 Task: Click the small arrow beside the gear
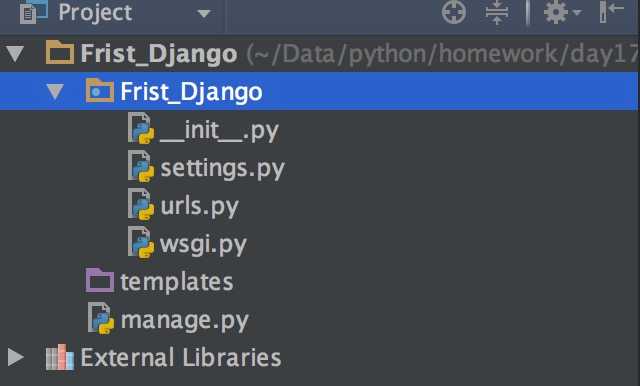[577, 13]
